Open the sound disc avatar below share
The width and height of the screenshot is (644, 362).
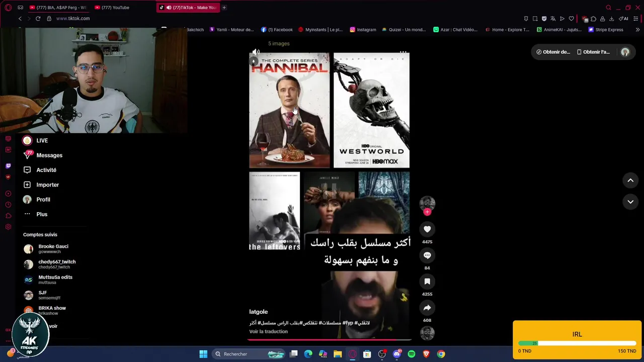pyautogui.click(x=427, y=333)
